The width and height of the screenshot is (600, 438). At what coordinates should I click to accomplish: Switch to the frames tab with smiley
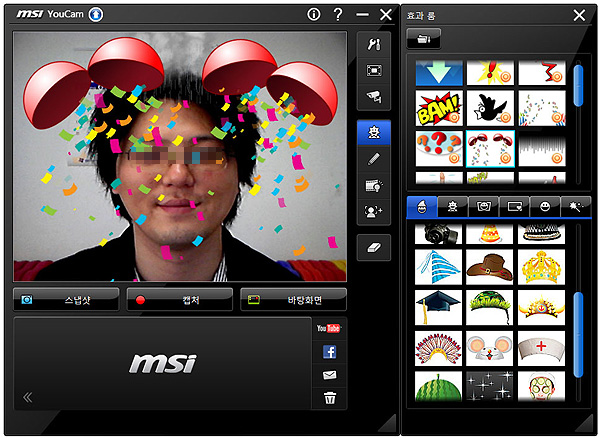pyautogui.click(x=484, y=207)
